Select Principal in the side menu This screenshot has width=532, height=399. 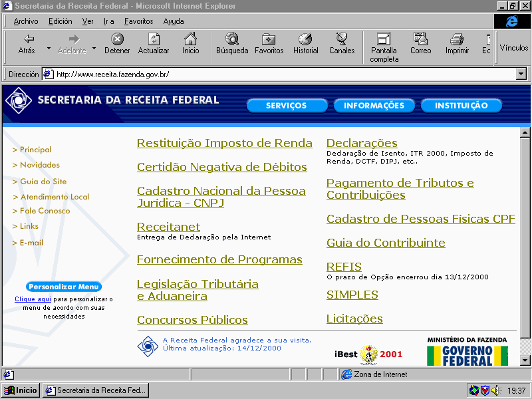point(32,150)
